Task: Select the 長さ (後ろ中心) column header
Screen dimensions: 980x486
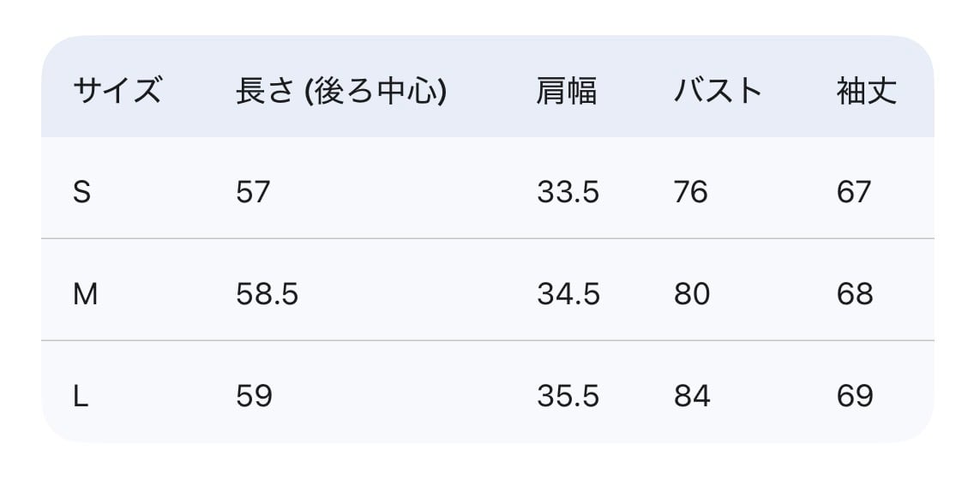Action: click(x=341, y=90)
